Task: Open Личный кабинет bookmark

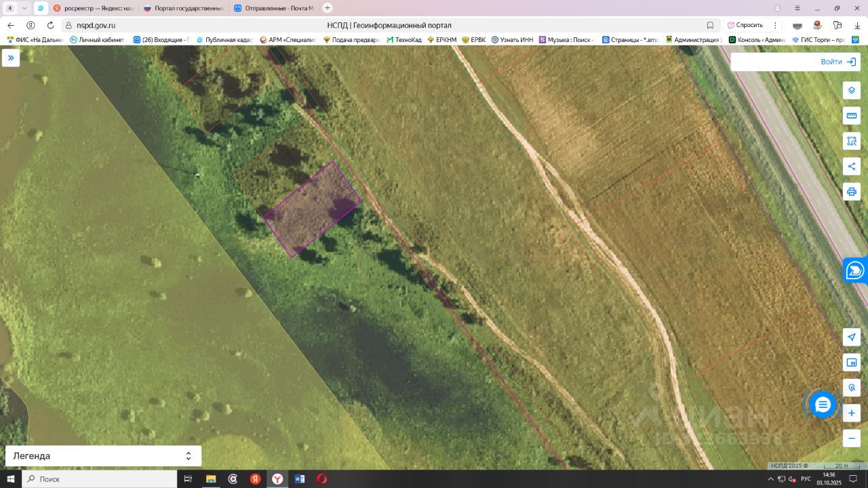Action: [x=97, y=40]
